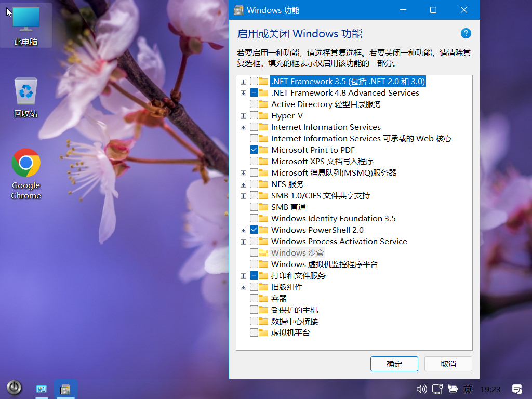Select the Active Directory 轻型目录服务 label

[x=326, y=104]
